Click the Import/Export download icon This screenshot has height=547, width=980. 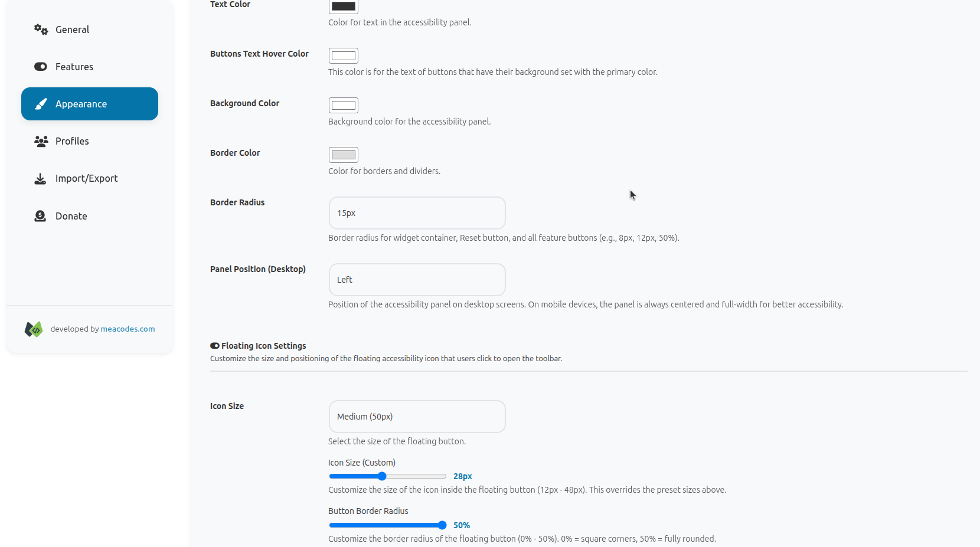click(40, 179)
